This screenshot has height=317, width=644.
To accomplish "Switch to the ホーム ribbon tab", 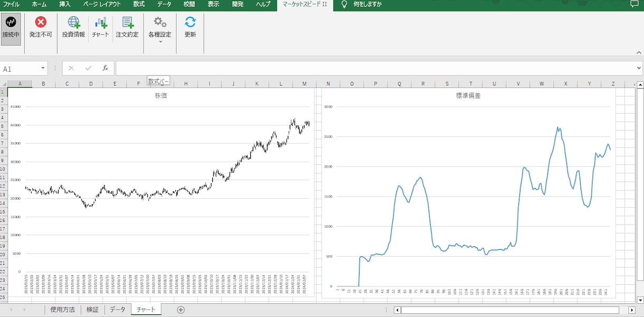I will click(39, 4).
